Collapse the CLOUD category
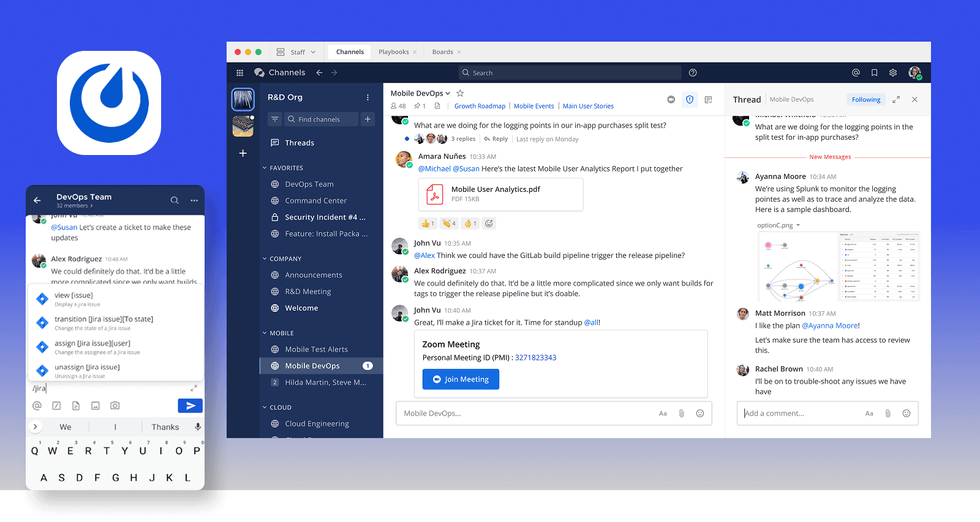This screenshot has height=522, width=980. (x=265, y=407)
